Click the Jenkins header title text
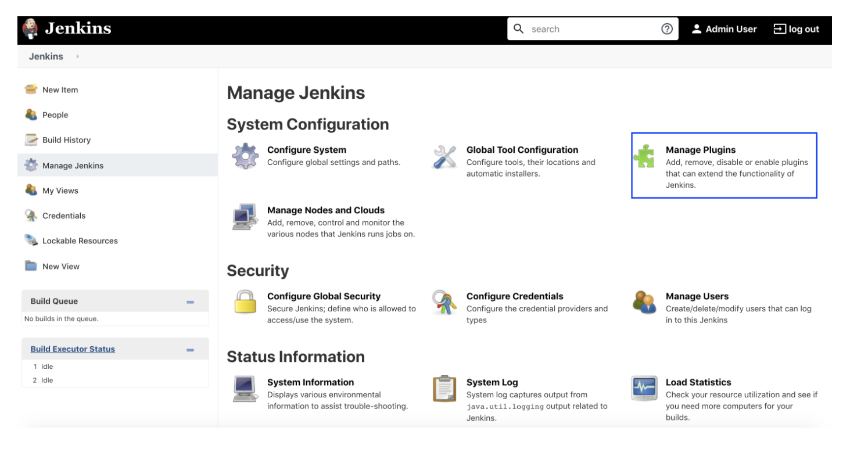 click(78, 28)
